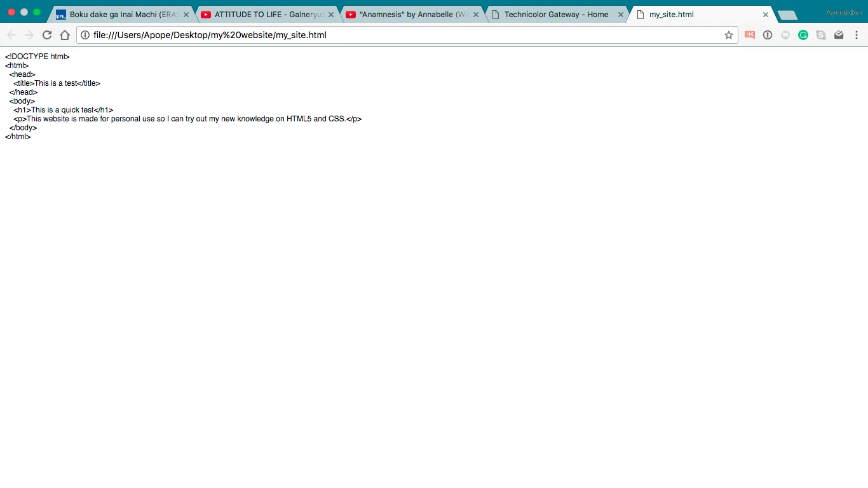
Task: Close the Anamnesis by Annabelle tab
Action: pyautogui.click(x=476, y=15)
